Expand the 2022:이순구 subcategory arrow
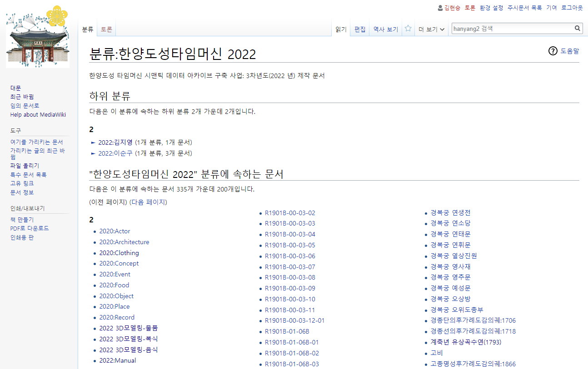This screenshot has height=369, width=588. (94, 153)
